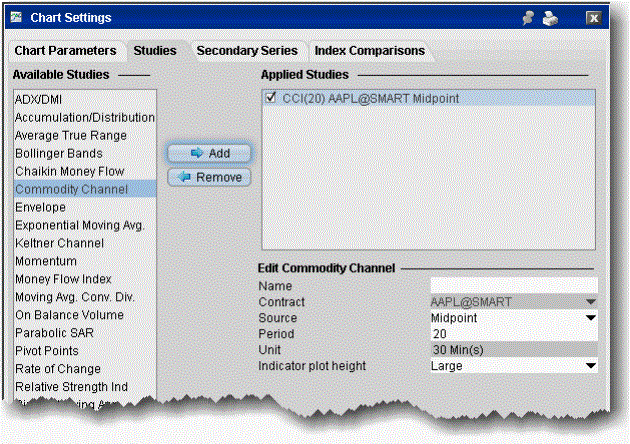Expand the Source Midpoint dropdown

(x=591, y=318)
